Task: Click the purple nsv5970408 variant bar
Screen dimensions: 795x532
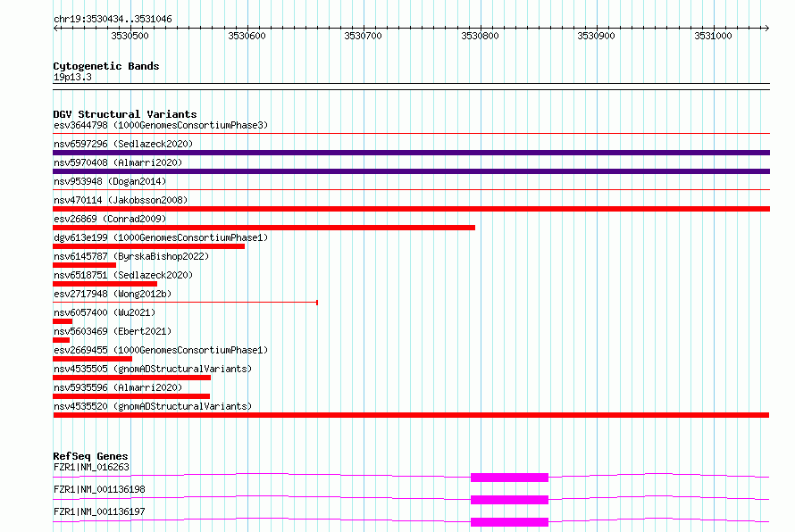Action: 411,171
